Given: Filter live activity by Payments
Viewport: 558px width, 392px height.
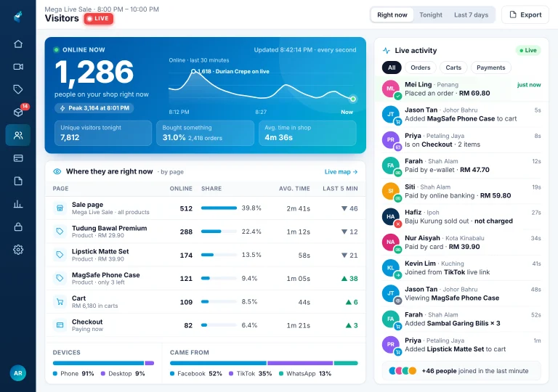Looking at the screenshot, I should (x=490, y=68).
